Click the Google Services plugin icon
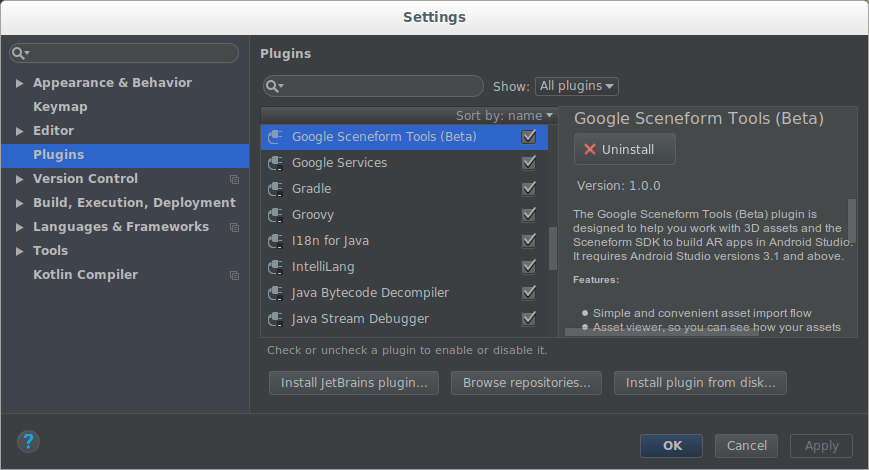Screen dimensions: 869x470 (x=277, y=163)
